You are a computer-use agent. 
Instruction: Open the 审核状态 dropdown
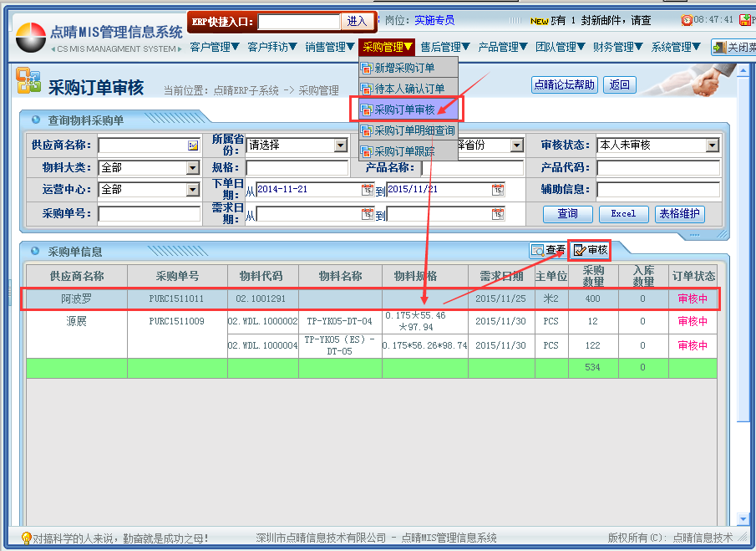[712, 145]
